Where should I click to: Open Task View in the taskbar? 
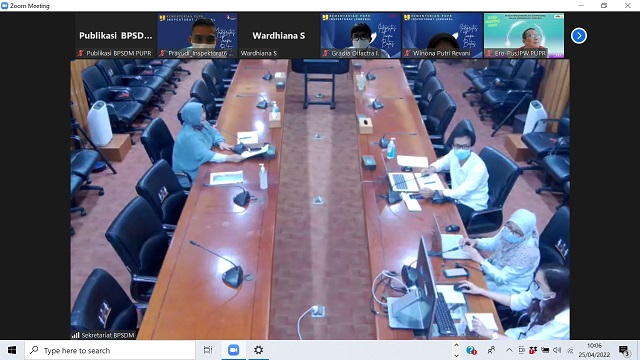pos(208,350)
